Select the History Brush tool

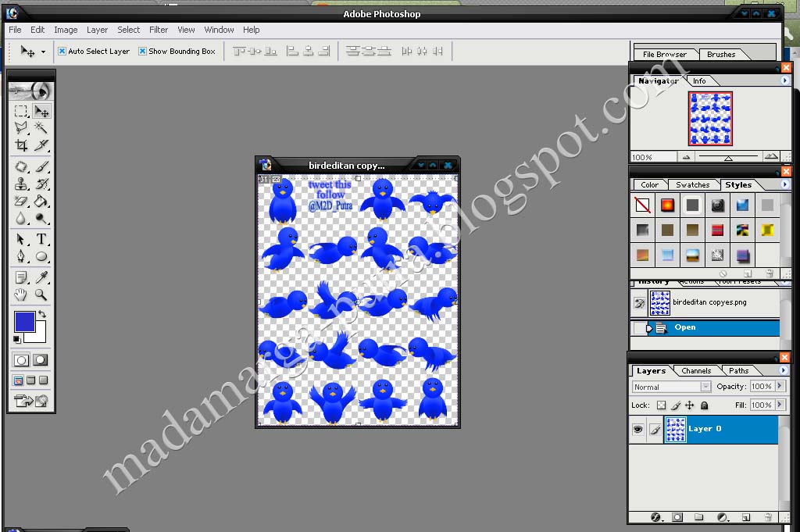click(x=41, y=184)
